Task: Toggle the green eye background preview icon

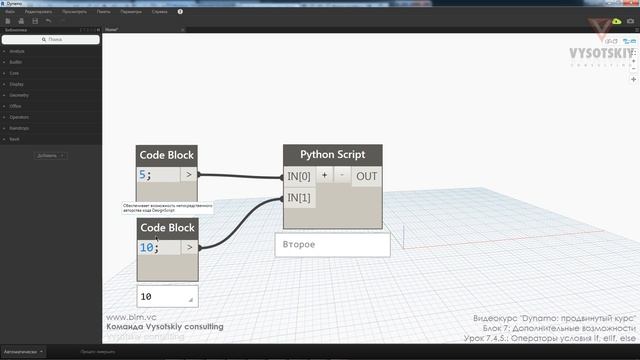Action: [x=617, y=21]
